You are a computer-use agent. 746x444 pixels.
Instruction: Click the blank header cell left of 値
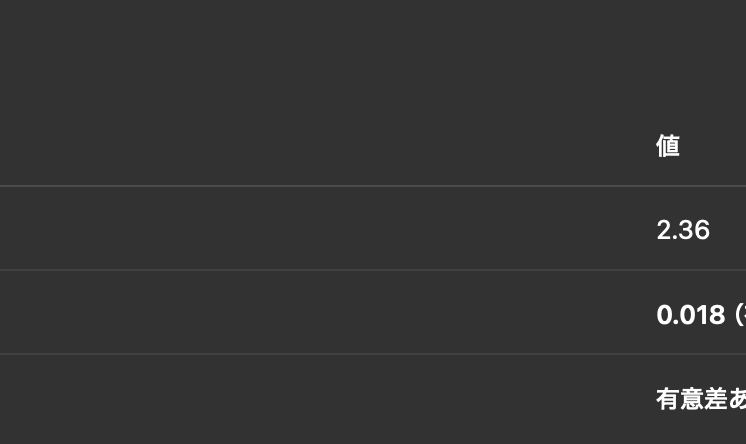coord(320,146)
